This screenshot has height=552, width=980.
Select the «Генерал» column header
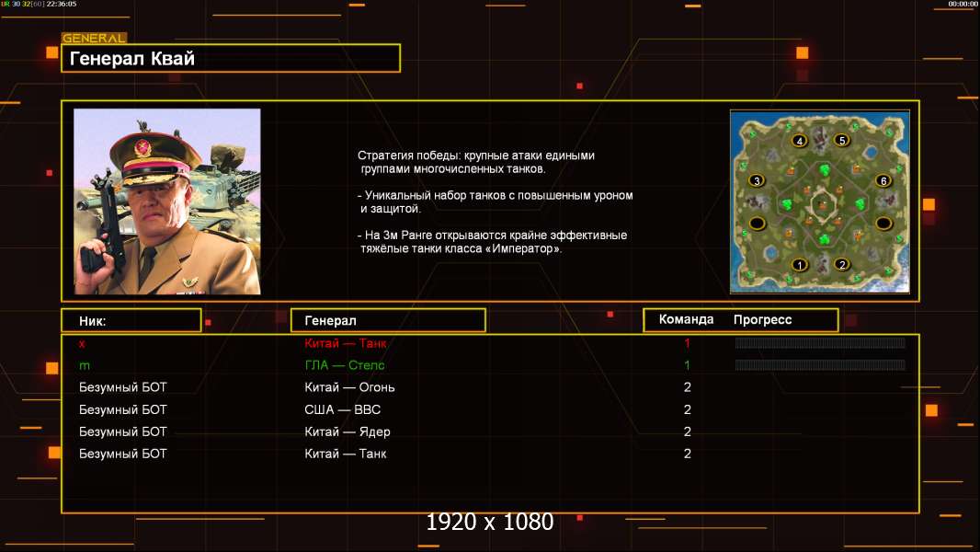(x=387, y=320)
